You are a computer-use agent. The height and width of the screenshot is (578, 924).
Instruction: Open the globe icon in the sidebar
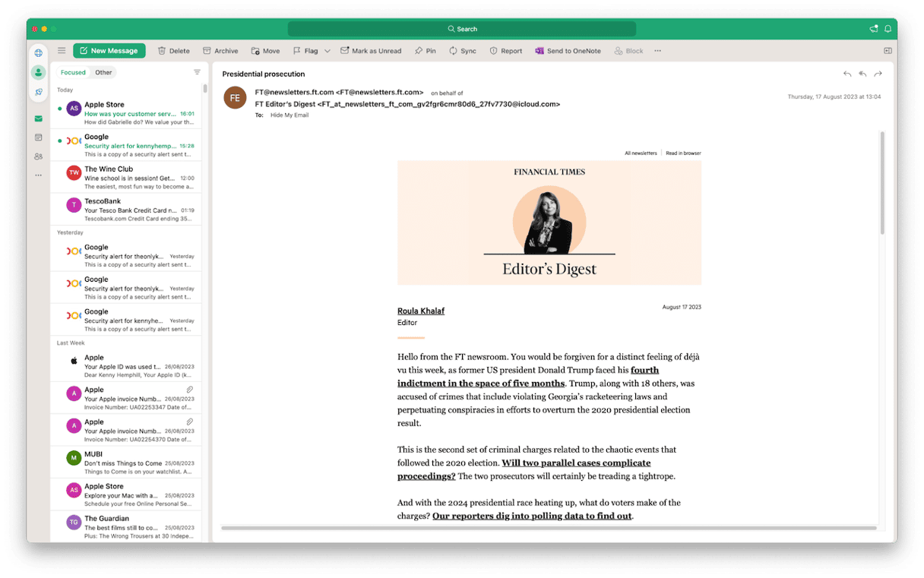[38, 52]
